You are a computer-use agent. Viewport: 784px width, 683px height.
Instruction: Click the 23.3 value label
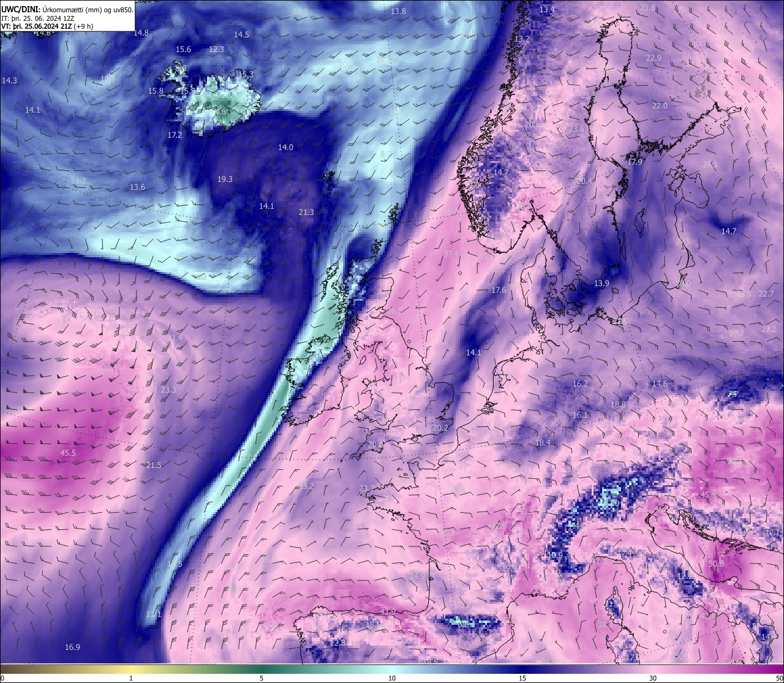(x=168, y=390)
